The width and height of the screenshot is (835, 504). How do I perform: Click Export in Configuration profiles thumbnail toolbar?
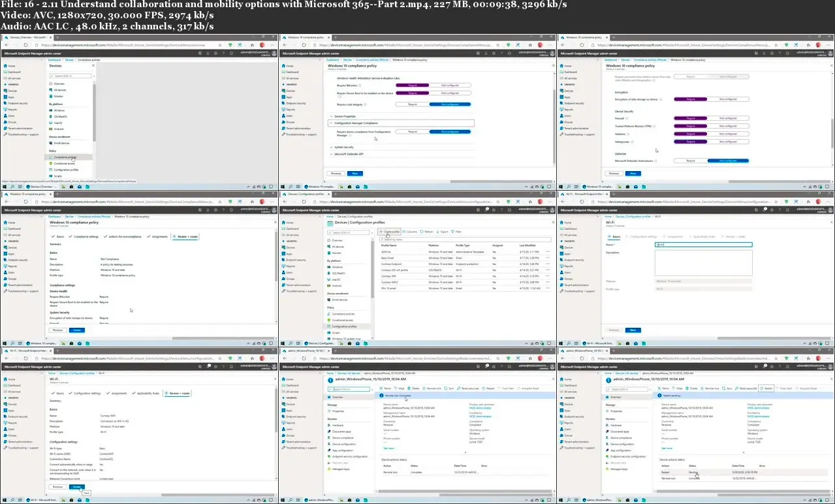[443, 232]
